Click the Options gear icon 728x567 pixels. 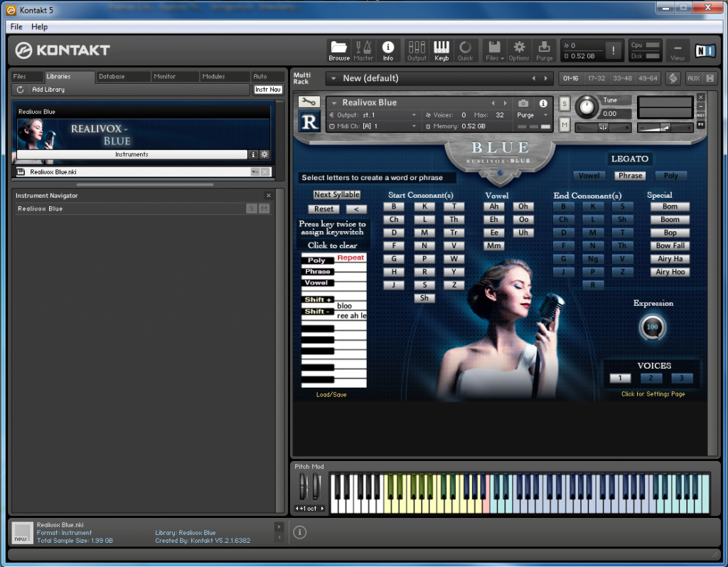[518, 51]
